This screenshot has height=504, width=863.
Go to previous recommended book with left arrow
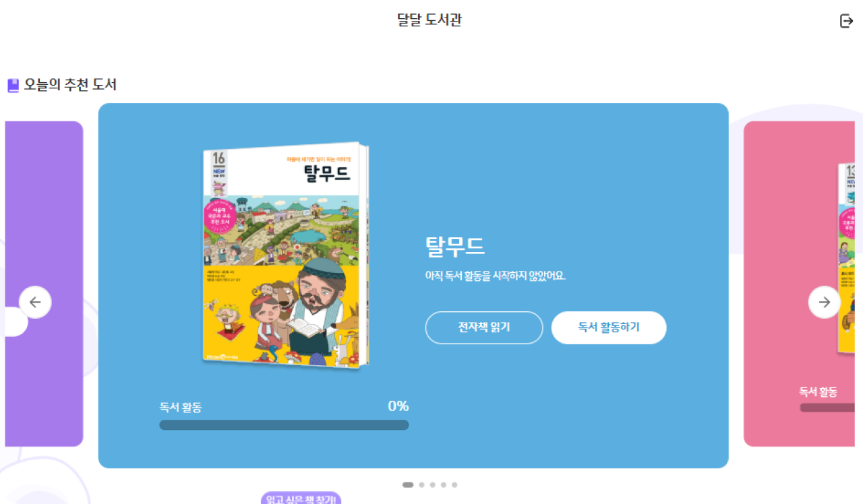click(x=35, y=303)
